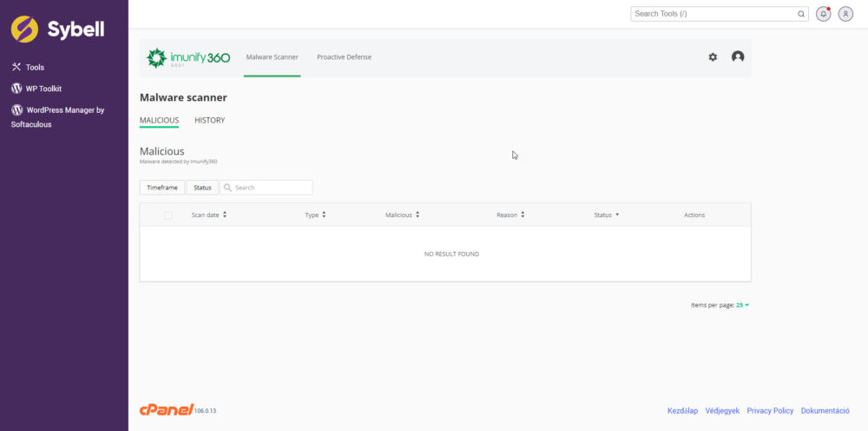Viewport: 868px width, 431px height.
Task: Switch to the HISTORY tab
Action: (x=209, y=120)
